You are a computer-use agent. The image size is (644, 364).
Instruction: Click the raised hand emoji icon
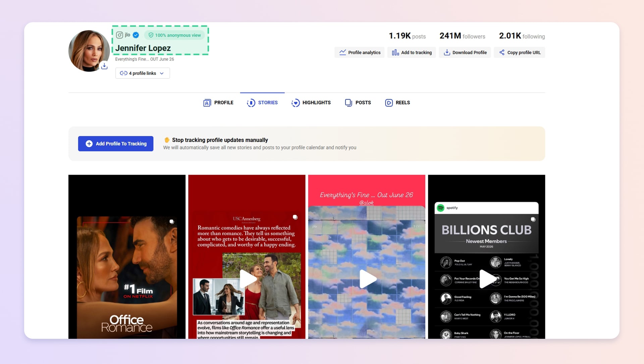[x=167, y=140]
